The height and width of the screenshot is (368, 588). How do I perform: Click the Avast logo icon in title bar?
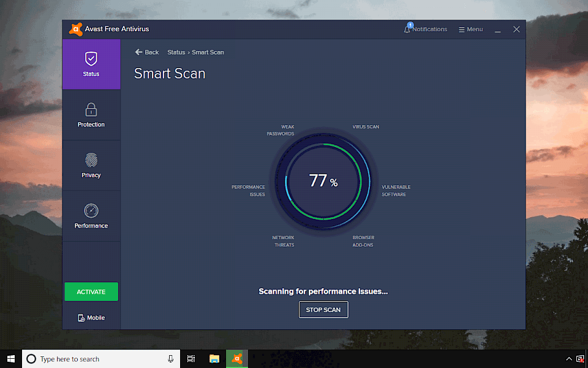[x=76, y=29]
